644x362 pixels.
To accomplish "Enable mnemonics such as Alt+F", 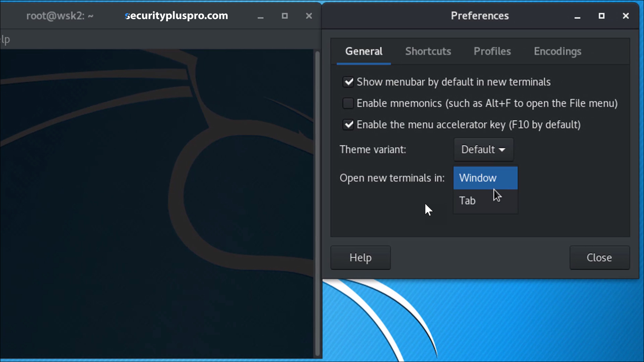I will (x=349, y=103).
